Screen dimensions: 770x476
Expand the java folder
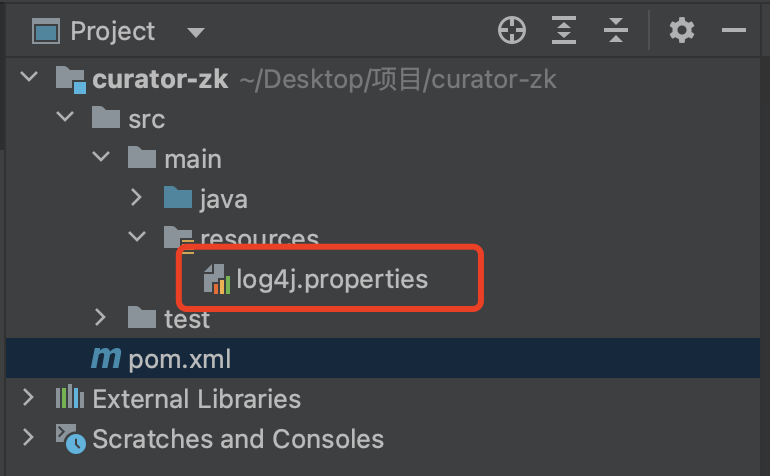[x=136, y=198]
